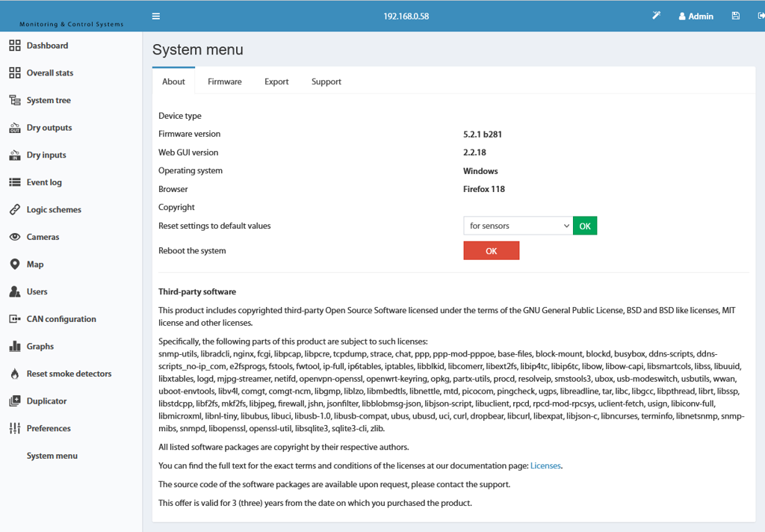Click green OK to reset settings

tap(585, 226)
